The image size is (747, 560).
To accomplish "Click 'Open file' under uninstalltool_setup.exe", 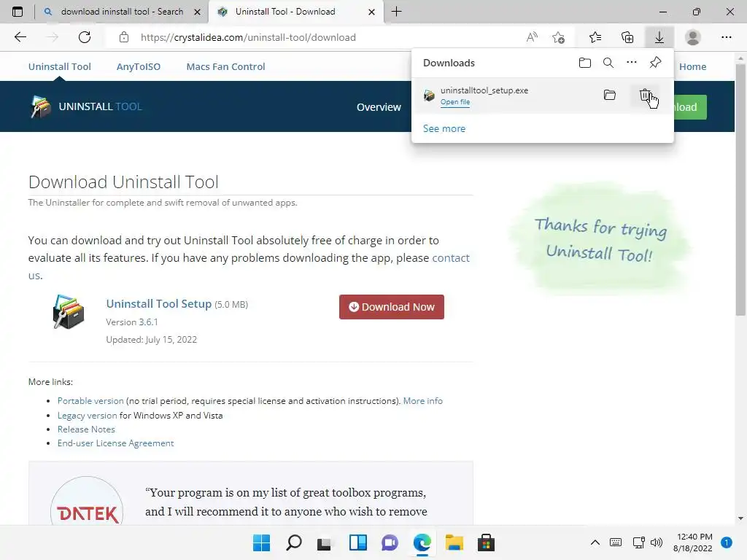I will coord(455,102).
